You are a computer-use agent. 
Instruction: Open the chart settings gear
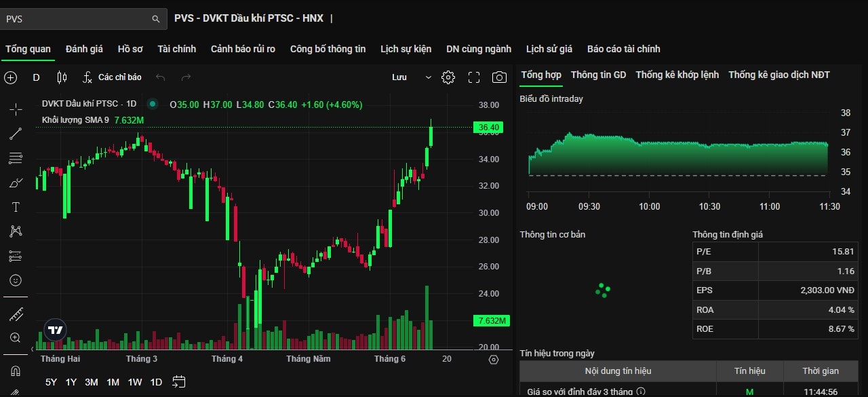tap(448, 77)
